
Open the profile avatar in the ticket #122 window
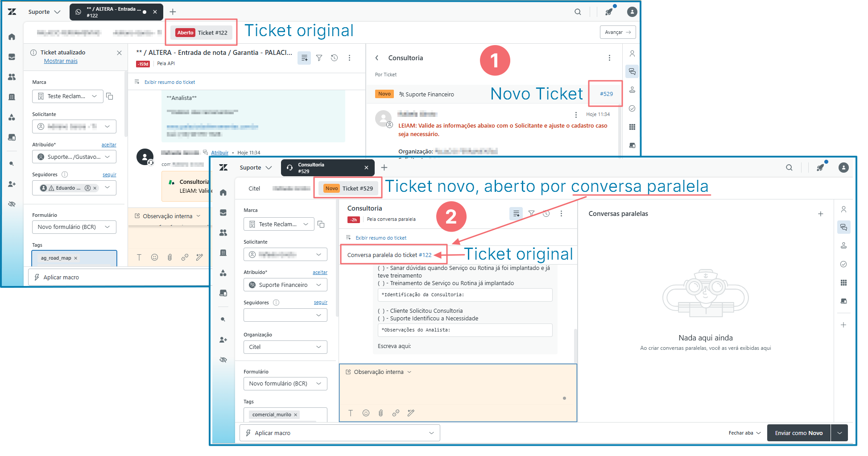click(x=632, y=12)
